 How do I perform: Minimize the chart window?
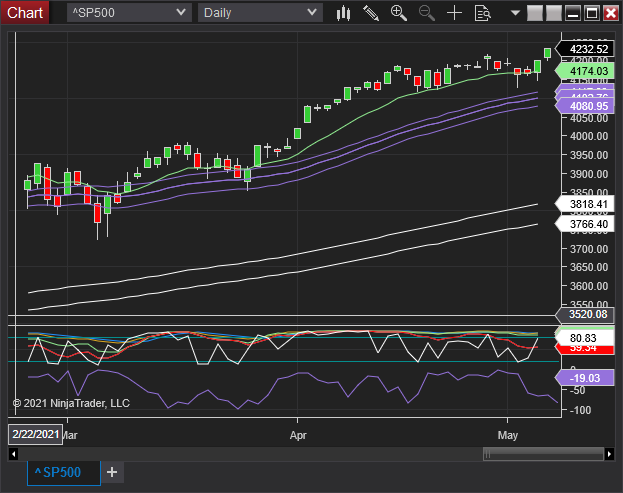point(573,13)
